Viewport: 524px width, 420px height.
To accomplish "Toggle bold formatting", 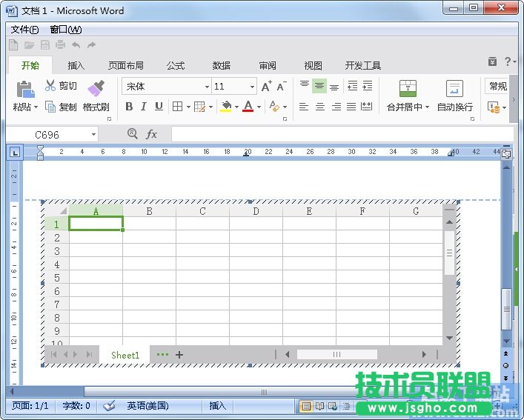I will [x=129, y=107].
